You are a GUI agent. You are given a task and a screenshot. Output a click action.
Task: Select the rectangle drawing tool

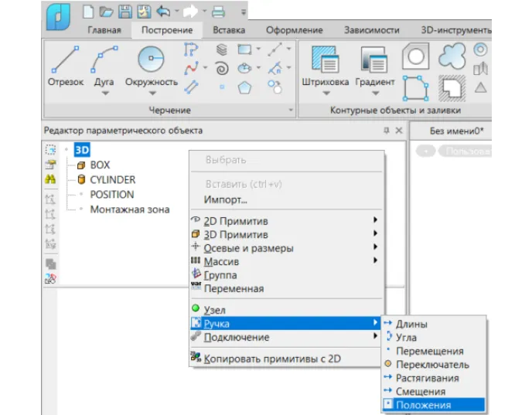(244, 49)
